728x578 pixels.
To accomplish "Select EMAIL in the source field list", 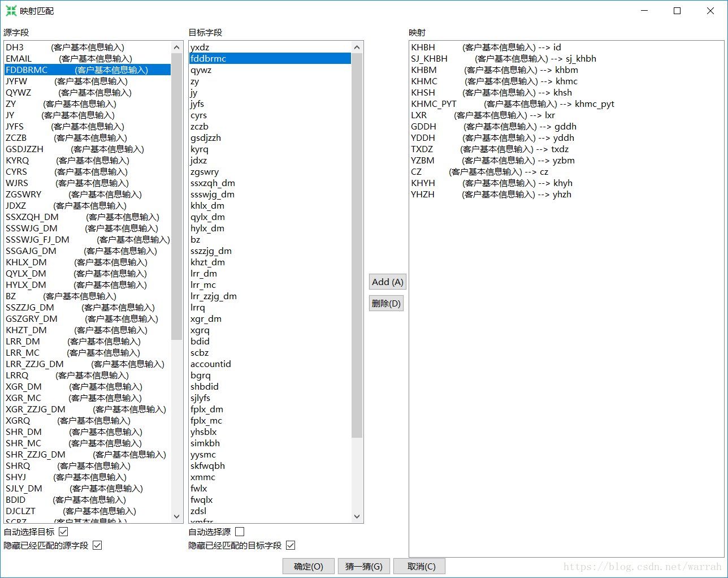I will click(87, 59).
